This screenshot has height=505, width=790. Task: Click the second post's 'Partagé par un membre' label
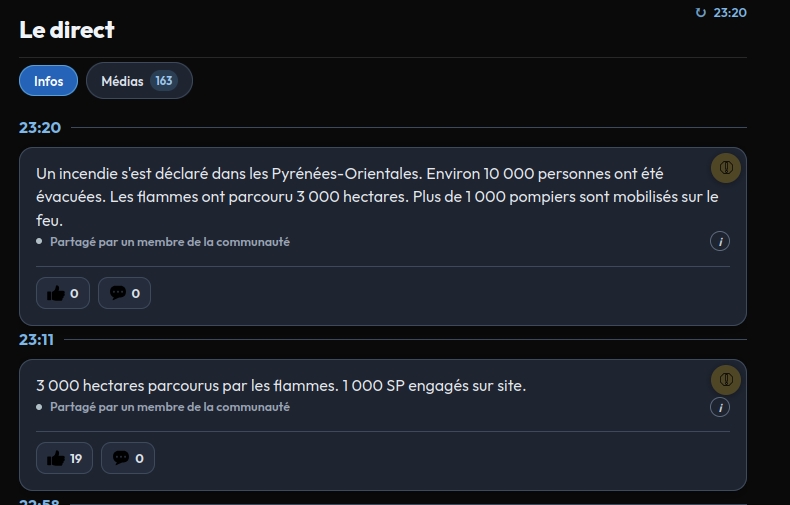170,407
